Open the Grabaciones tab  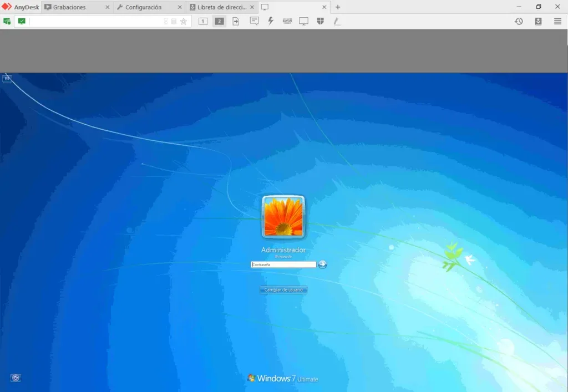(x=76, y=7)
